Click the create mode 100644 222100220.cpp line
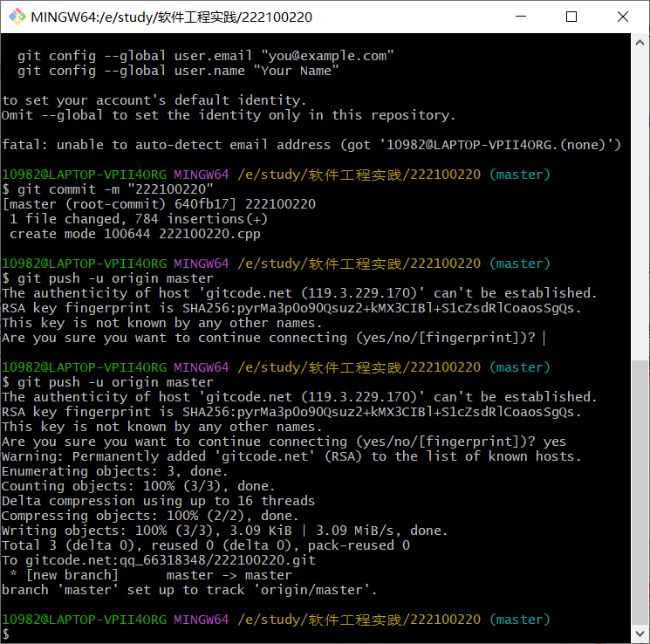650x644 pixels. click(x=134, y=234)
